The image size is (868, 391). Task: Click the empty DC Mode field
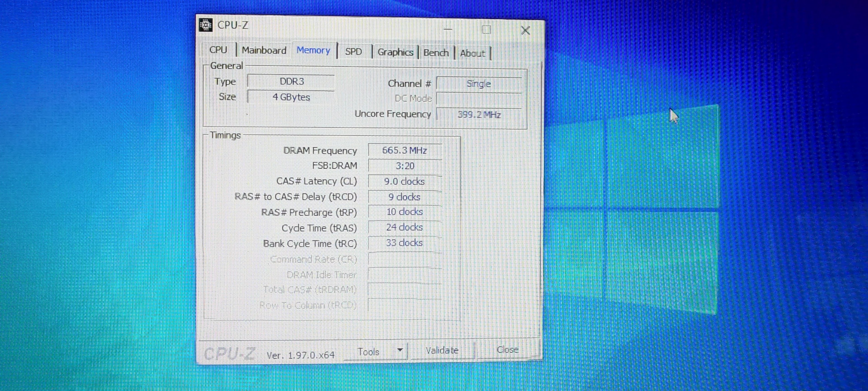[x=479, y=99]
